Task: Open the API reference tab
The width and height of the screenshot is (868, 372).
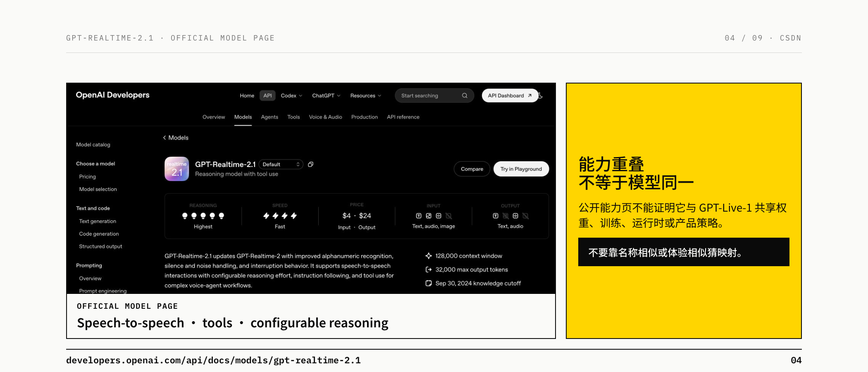Action: [x=403, y=117]
